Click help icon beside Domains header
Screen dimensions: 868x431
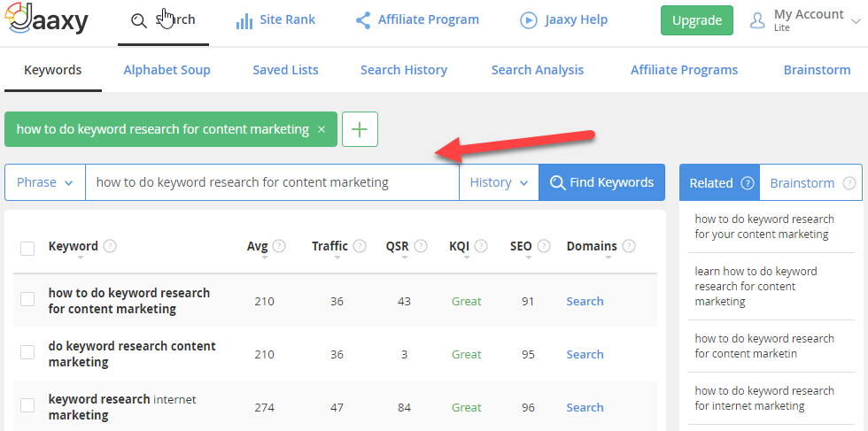pyautogui.click(x=629, y=246)
